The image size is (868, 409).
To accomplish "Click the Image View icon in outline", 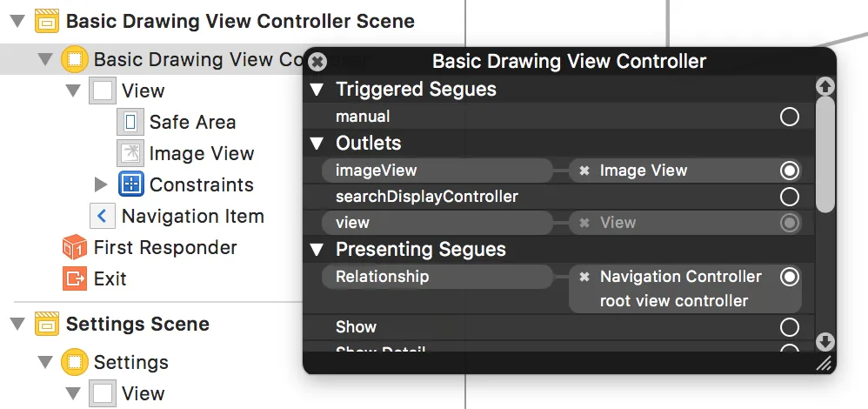I will coord(130,154).
